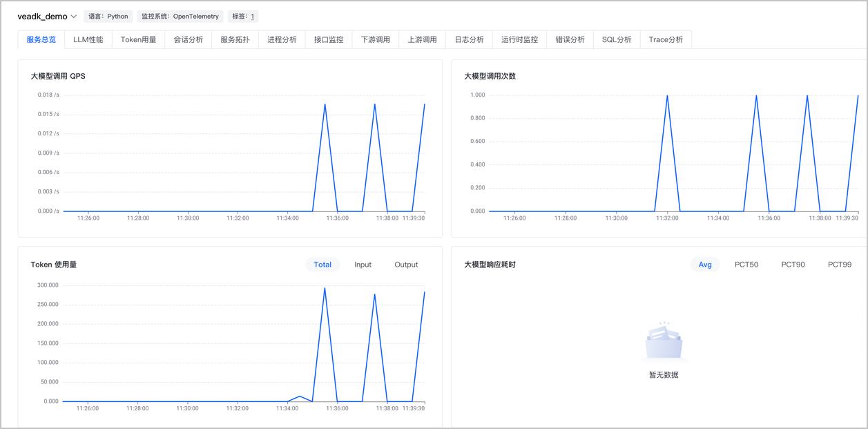Screen dimensions: 868x429
Task: Toggle Input view for Token usage
Action: [x=363, y=265]
